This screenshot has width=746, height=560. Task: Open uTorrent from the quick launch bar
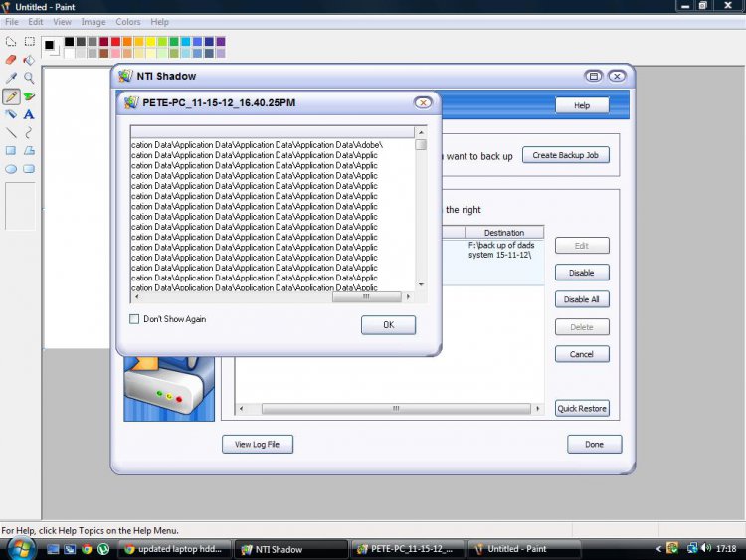pos(103,549)
